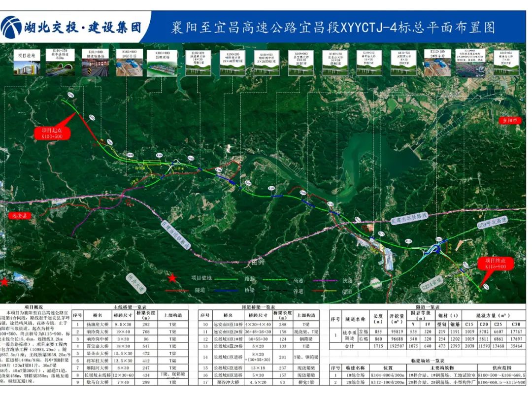Click the 响玲岗大桥 cell
This screenshot has height=399, width=532.
pos(98,332)
